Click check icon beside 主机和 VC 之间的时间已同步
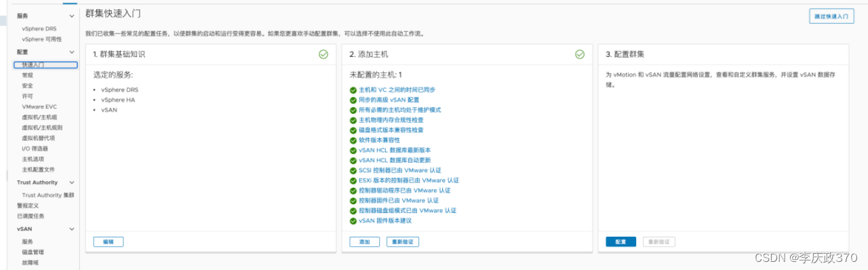Image resolution: width=868 pixels, height=270 pixels. coord(353,90)
